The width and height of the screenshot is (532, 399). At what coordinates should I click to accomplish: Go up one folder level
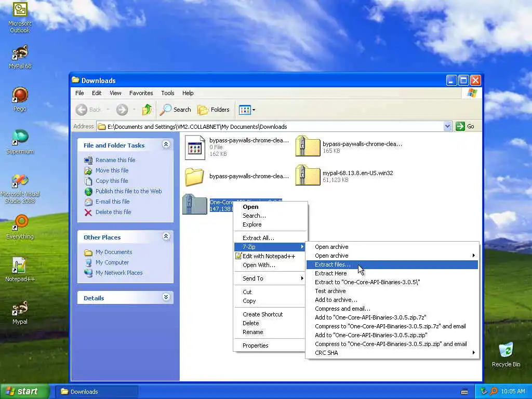tap(147, 110)
